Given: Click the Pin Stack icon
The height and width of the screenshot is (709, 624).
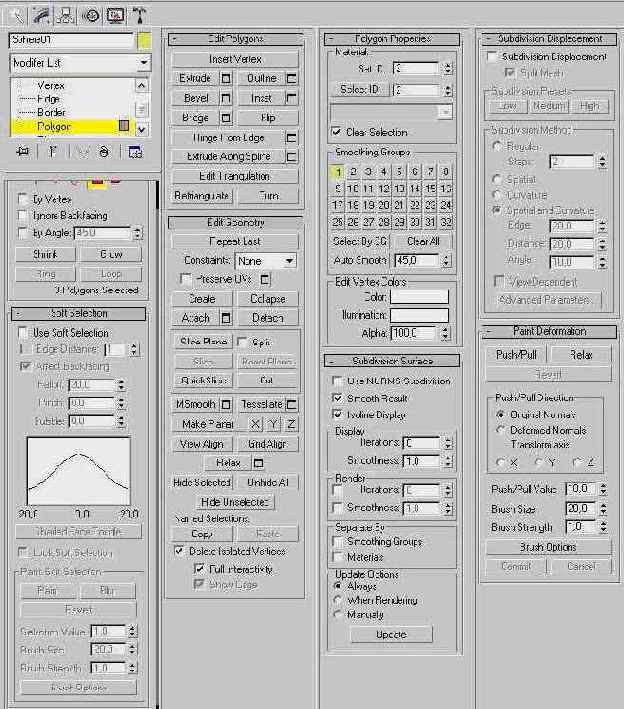Looking at the screenshot, I should click(x=22, y=151).
